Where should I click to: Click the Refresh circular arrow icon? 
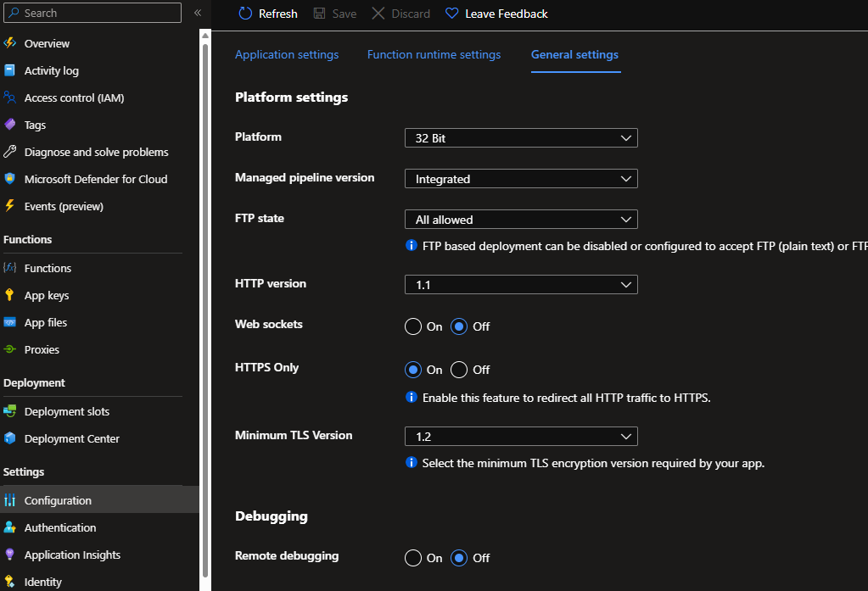click(x=245, y=14)
